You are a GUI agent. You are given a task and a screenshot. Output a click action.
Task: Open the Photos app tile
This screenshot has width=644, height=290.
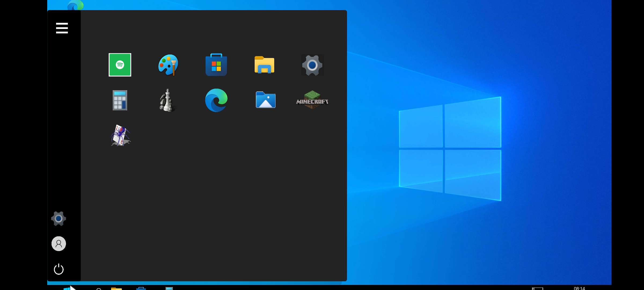click(265, 100)
